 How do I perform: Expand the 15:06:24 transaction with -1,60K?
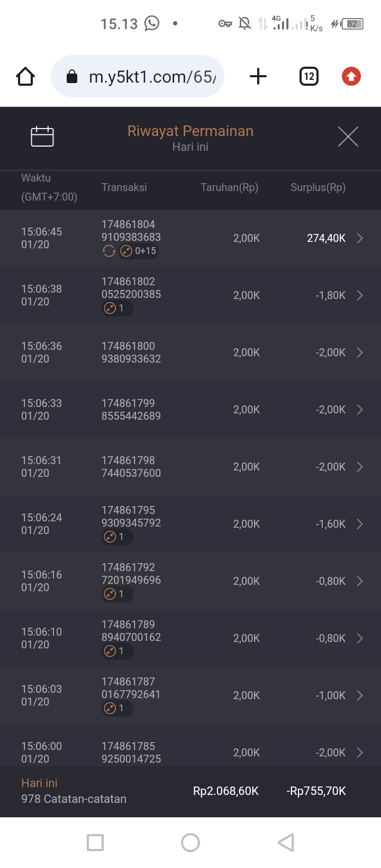(360, 524)
